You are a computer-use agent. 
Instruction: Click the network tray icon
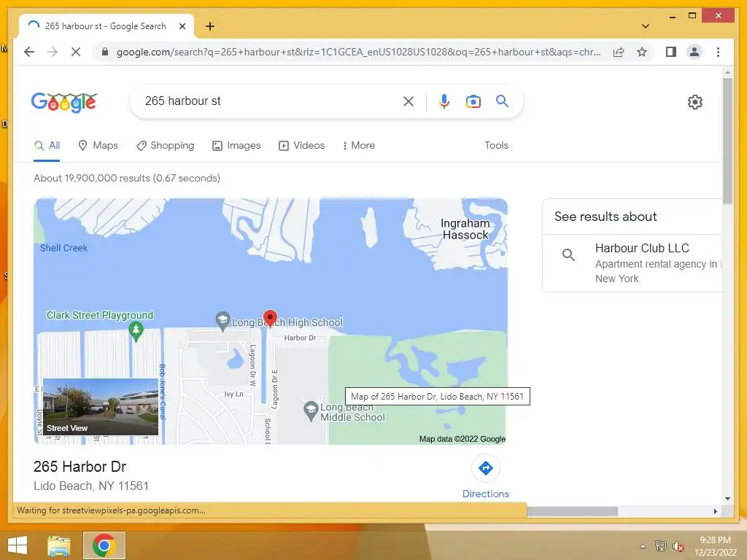(x=660, y=545)
